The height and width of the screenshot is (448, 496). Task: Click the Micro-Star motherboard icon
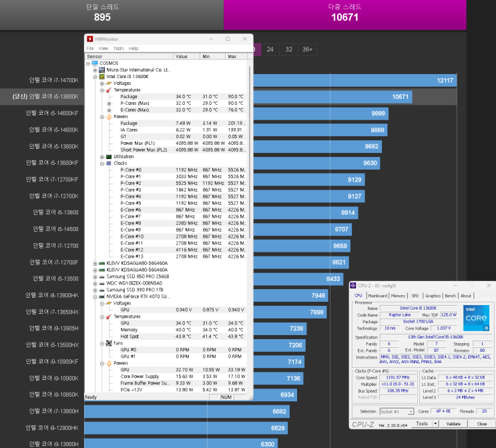pos(101,70)
